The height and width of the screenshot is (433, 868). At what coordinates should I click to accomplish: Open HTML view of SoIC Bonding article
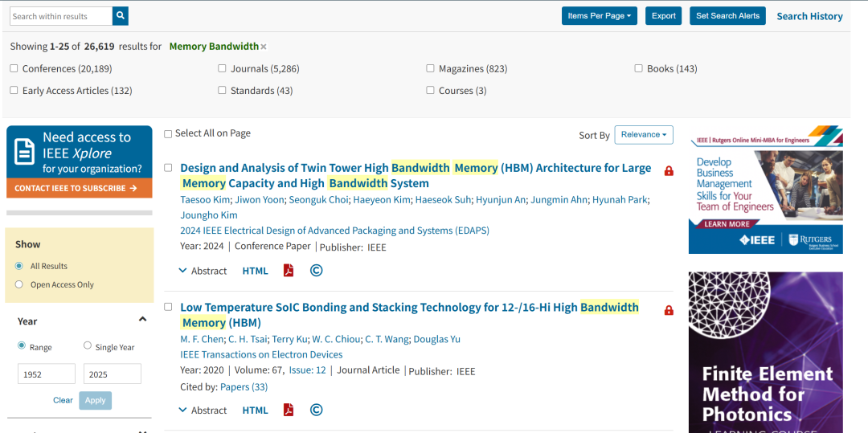(x=256, y=411)
